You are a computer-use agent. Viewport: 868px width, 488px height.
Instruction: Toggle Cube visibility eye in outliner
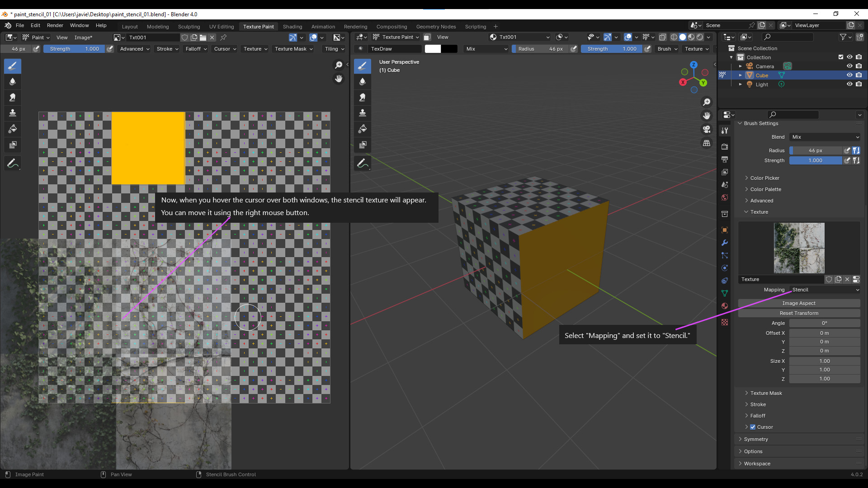(x=849, y=75)
